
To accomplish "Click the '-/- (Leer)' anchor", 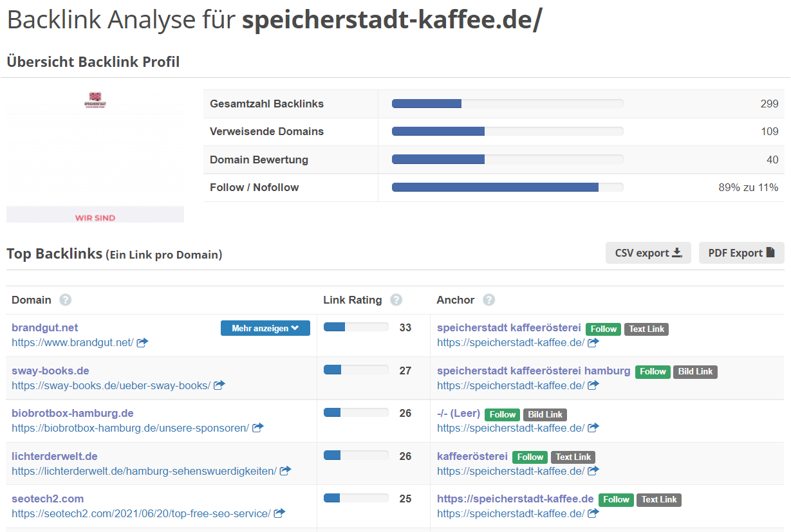I will coord(458,413).
